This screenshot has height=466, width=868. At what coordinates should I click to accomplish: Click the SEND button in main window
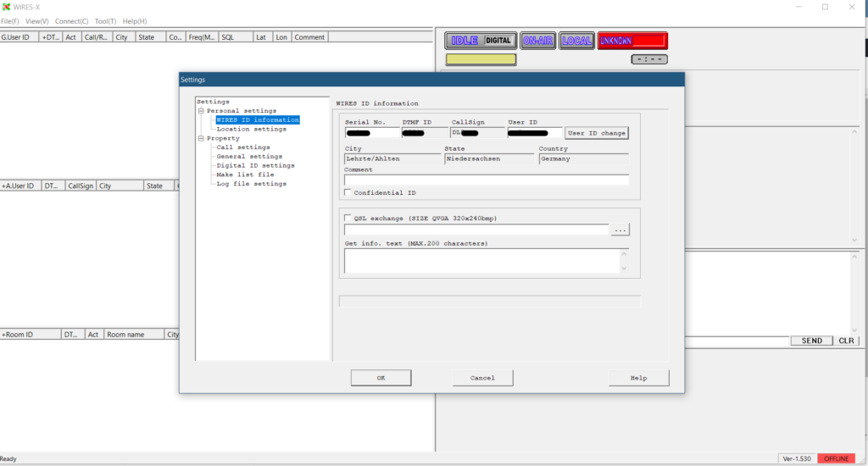point(811,341)
